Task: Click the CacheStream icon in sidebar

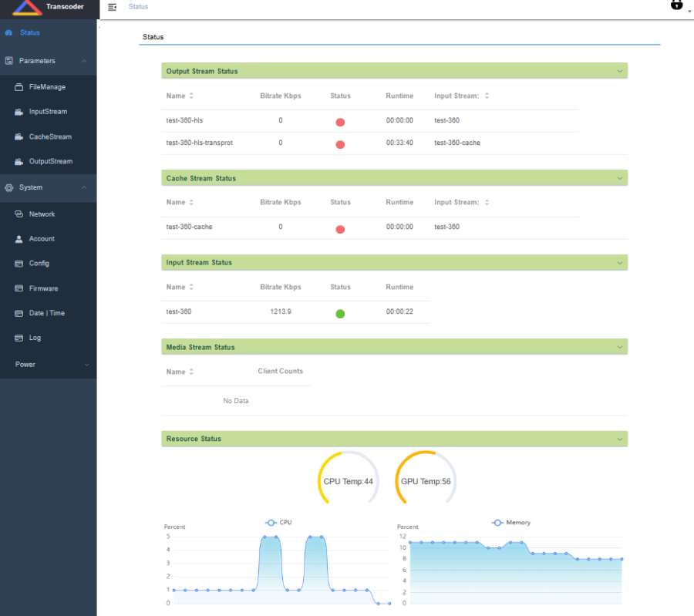Action: [19, 136]
